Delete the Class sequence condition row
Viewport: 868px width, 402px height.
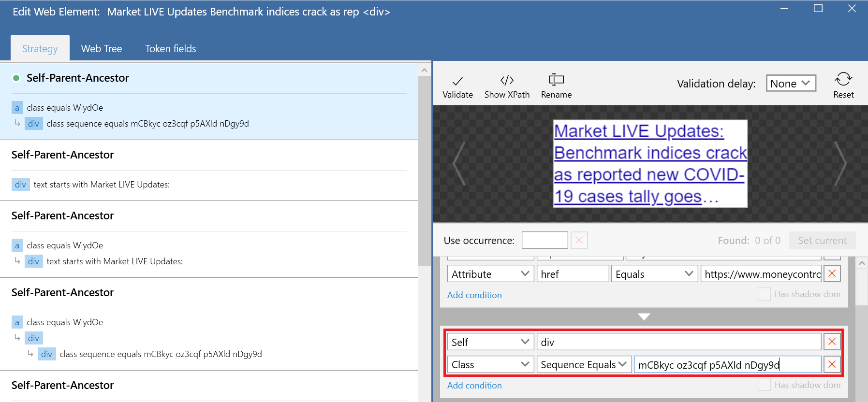(832, 364)
